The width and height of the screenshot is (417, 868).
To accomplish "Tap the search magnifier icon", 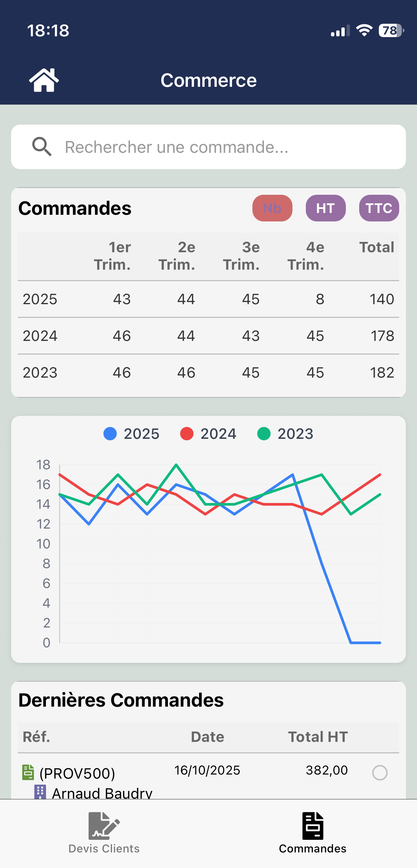I will 42,147.
